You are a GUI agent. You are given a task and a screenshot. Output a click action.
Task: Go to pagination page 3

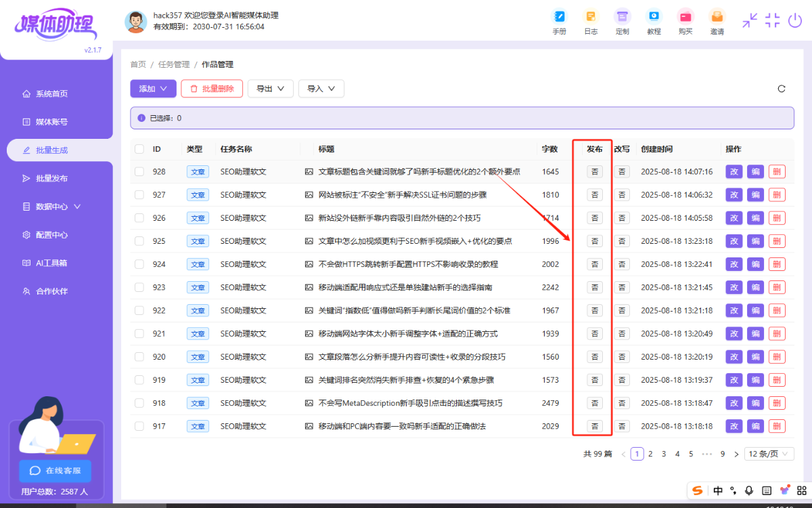coord(663,453)
